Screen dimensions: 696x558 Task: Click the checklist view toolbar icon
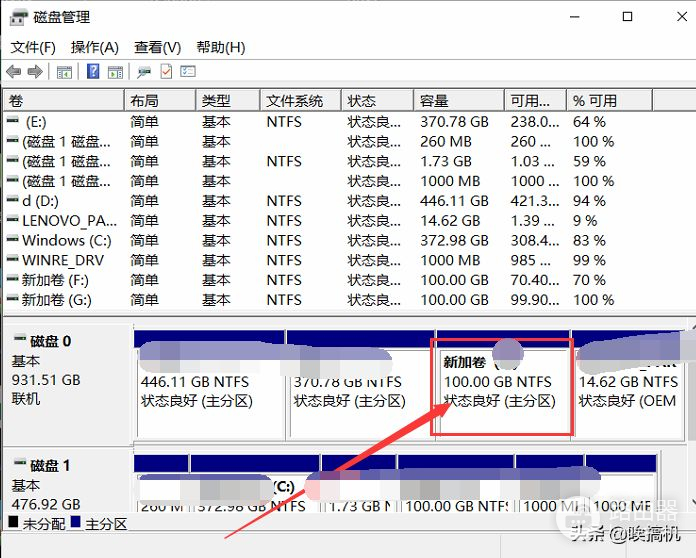click(x=188, y=71)
